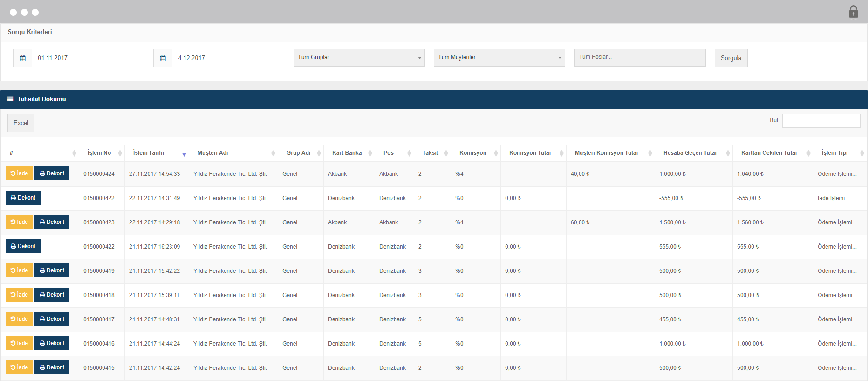Click the Tüm Poslar input field
The width and height of the screenshot is (868, 381).
[640, 58]
